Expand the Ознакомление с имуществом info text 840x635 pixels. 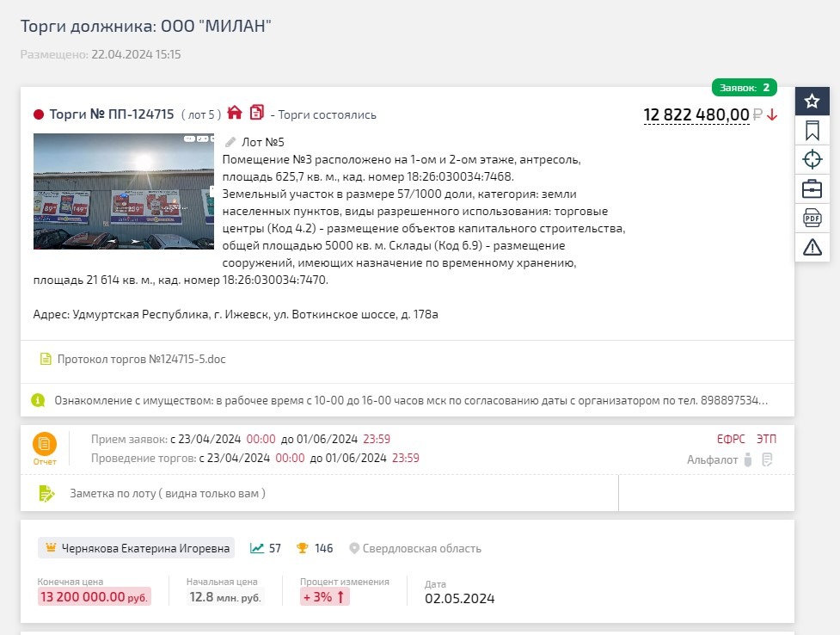coord(411,400)
